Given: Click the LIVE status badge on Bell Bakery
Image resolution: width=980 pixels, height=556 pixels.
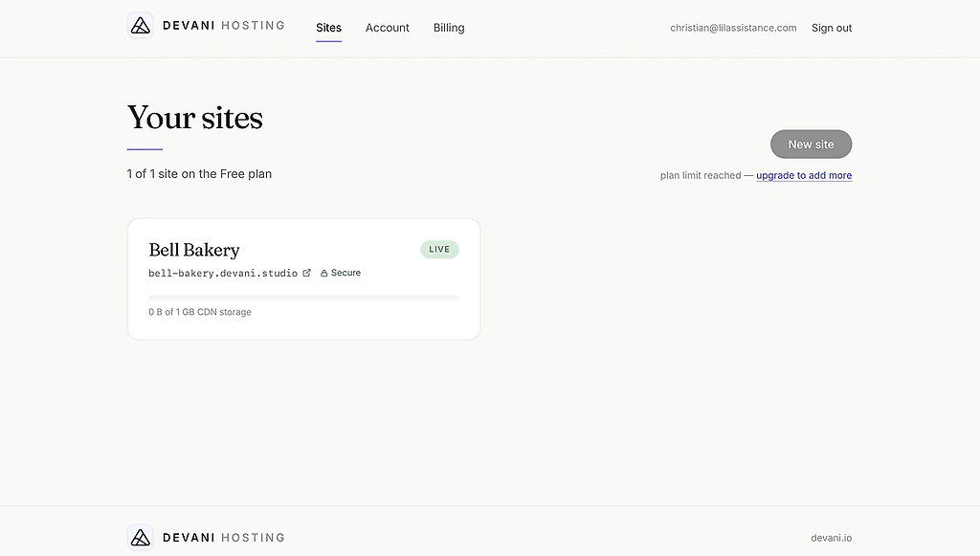Looking at the screenshot, I should tap(439, 249).
